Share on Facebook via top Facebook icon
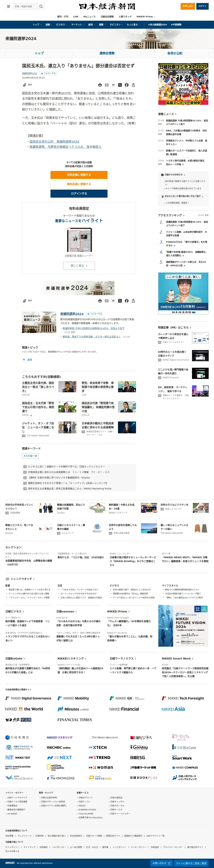Viewport: 214px width, 868px height. (126, 85)
